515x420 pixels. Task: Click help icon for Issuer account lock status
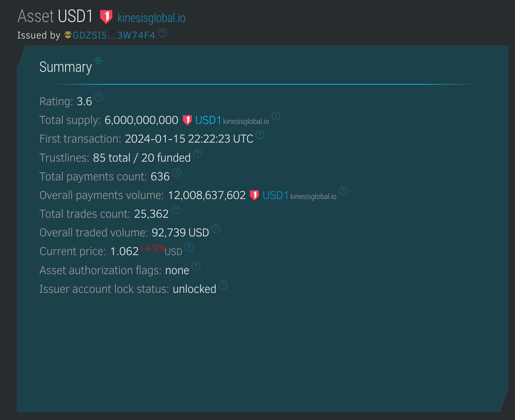click(223, 285)
